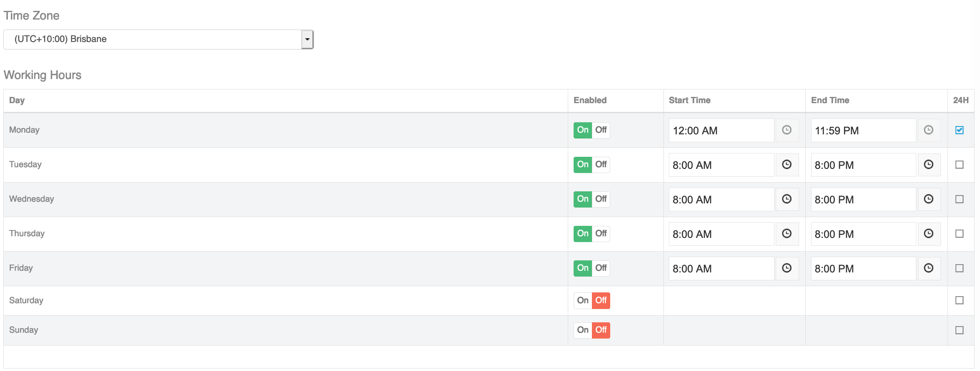980x371 pixels.
Task: Open Tuesday end time clock picker
Action: (928, 165)
